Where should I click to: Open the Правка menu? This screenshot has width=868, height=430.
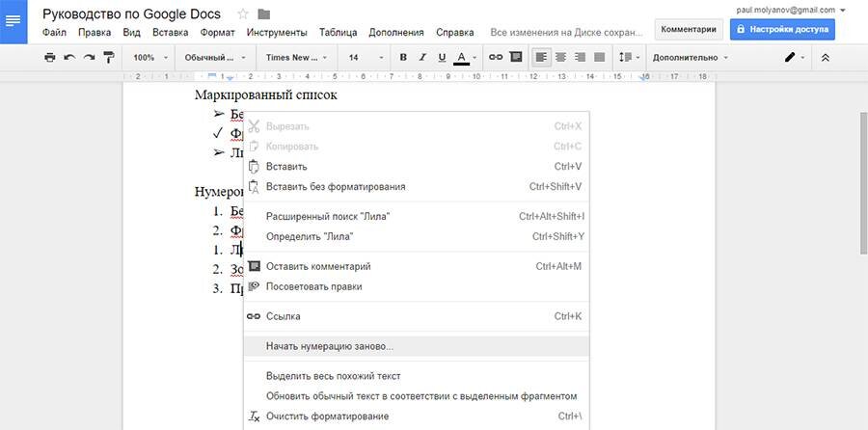pyautogui.click(x=95, y=33)
